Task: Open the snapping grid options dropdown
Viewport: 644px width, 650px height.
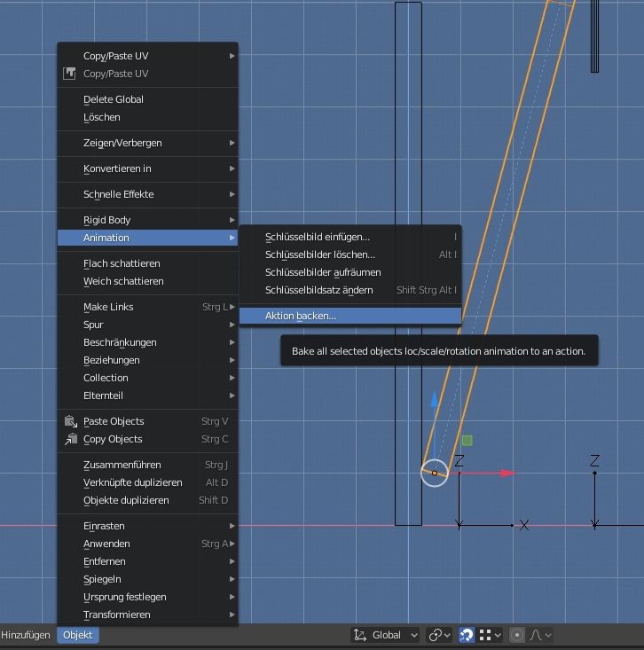Action: (x=491, y=635)
